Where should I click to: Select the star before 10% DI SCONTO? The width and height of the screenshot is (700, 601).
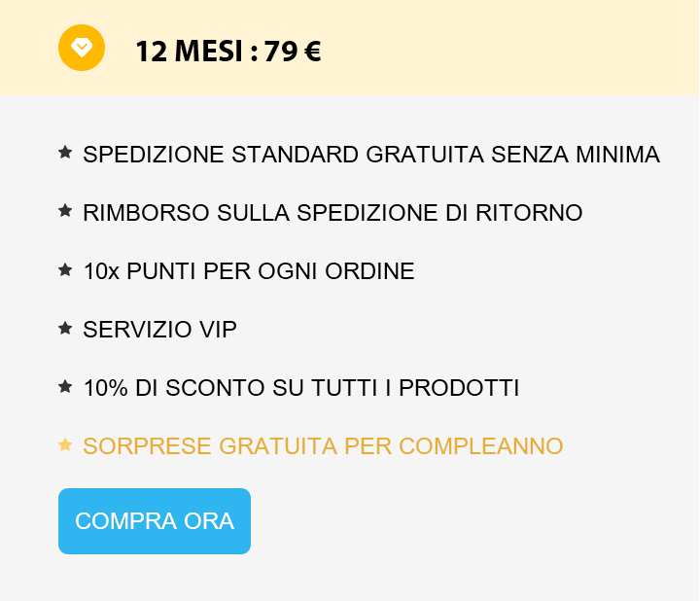pos(65,387)
